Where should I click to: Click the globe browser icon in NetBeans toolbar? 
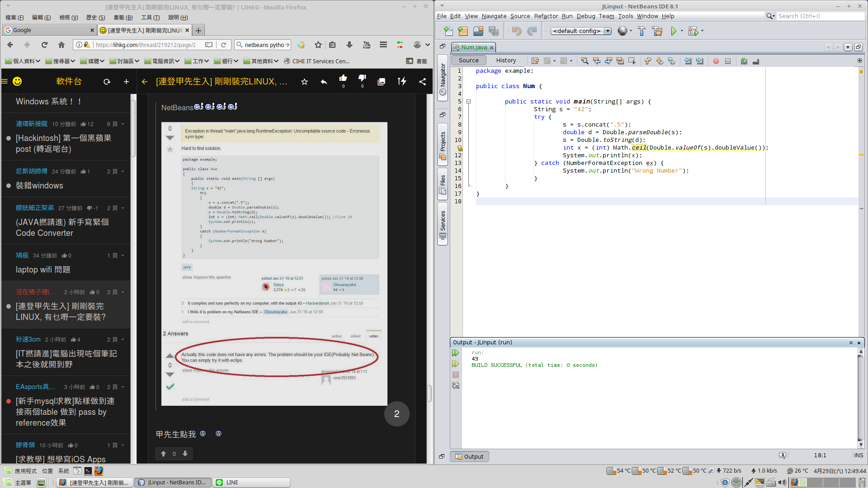(623, 31)
